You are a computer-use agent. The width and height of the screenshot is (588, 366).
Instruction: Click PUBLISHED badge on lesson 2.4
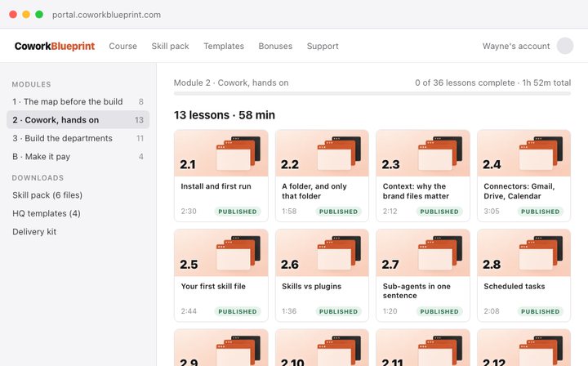(x=540, y=212)
